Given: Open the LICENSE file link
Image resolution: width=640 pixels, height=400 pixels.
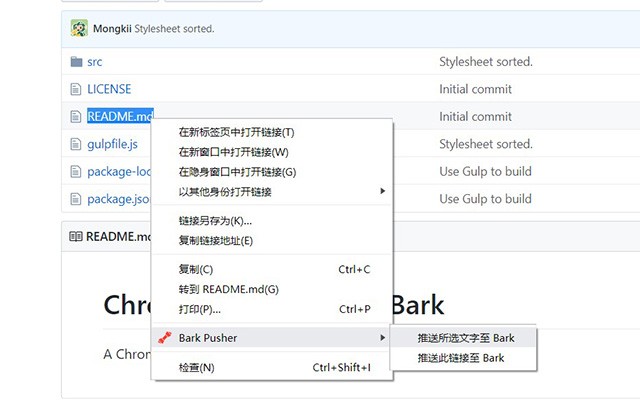Looking at the screenshot, I should (x=109, y=89).
